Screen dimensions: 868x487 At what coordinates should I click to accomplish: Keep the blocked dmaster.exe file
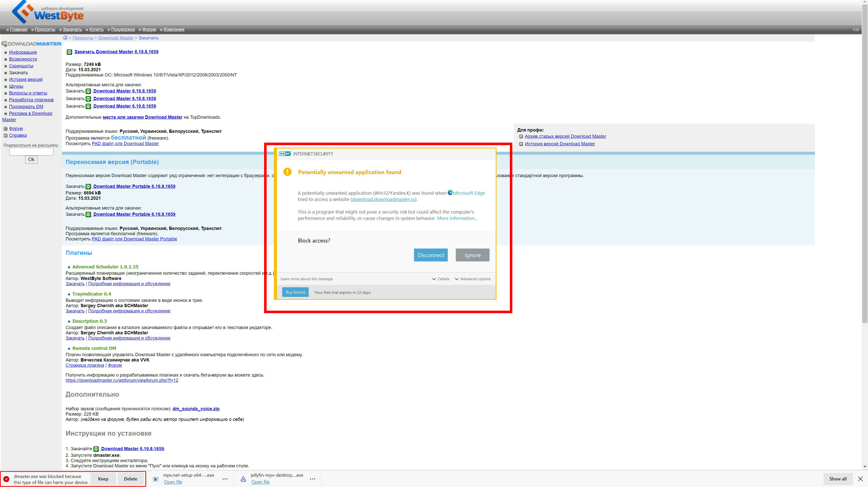(x=103, y=479)
